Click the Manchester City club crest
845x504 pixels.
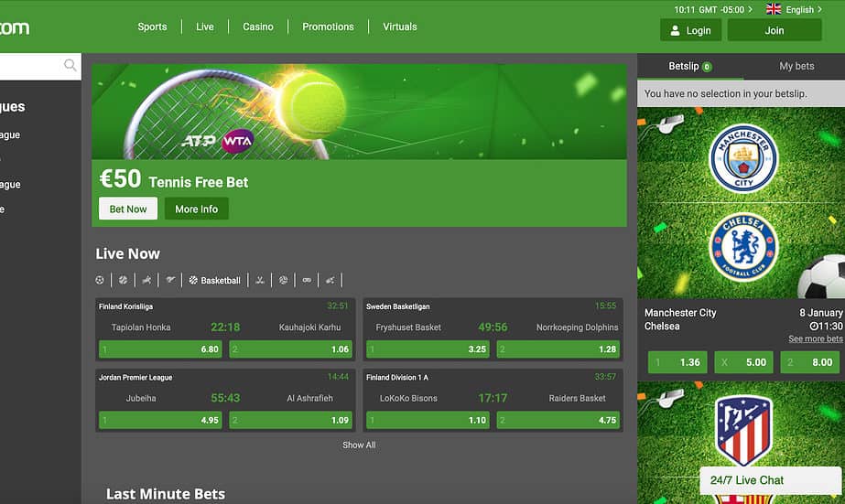[x=743, y=157]
